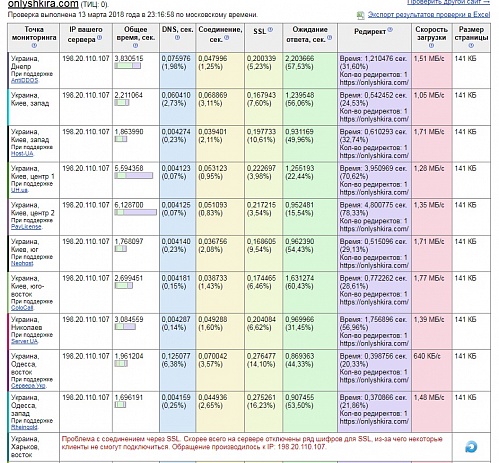Open sponsor link in Николаев row
This screenshot has width=499, height=463.
24,342
